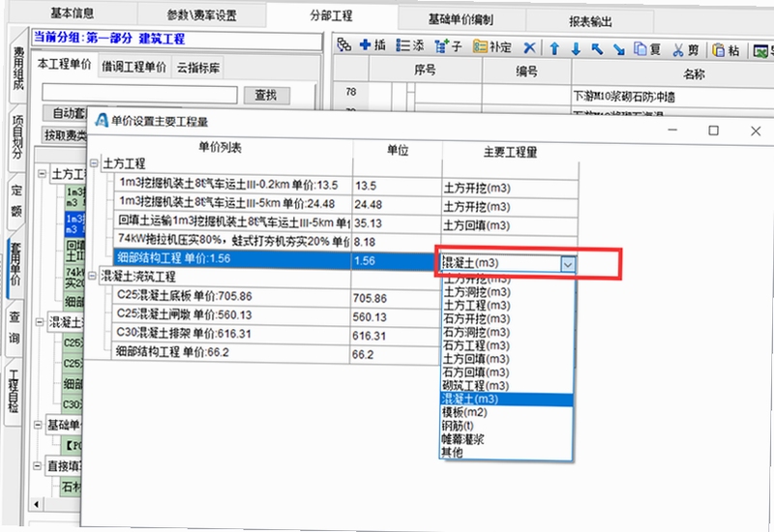Screen dimensions: 774x532
Task: Open the 基础单价编制 tab
Action: point(461,19)
